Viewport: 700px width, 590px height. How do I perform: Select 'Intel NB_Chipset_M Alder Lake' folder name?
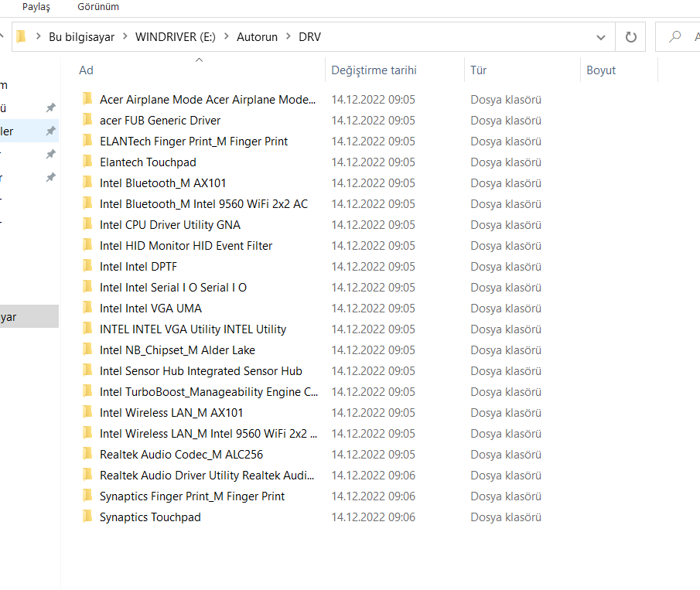pos(177,350)
